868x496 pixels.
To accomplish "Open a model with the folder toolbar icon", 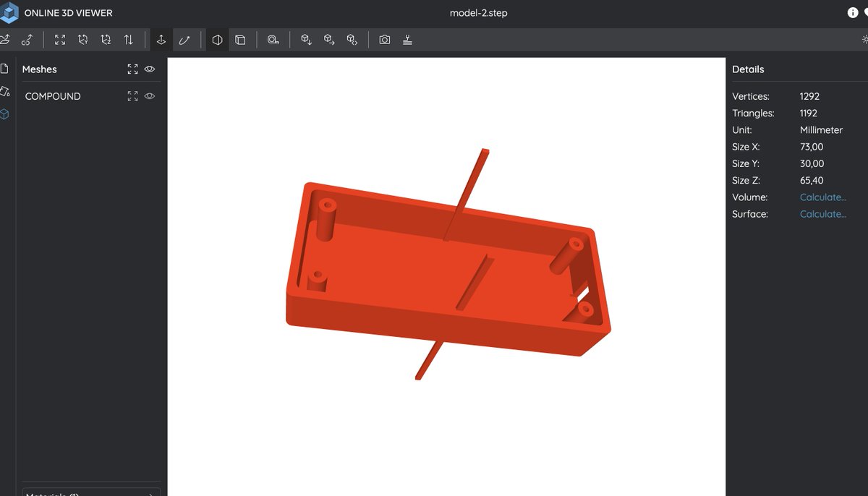I will click(x=6, y=40).
